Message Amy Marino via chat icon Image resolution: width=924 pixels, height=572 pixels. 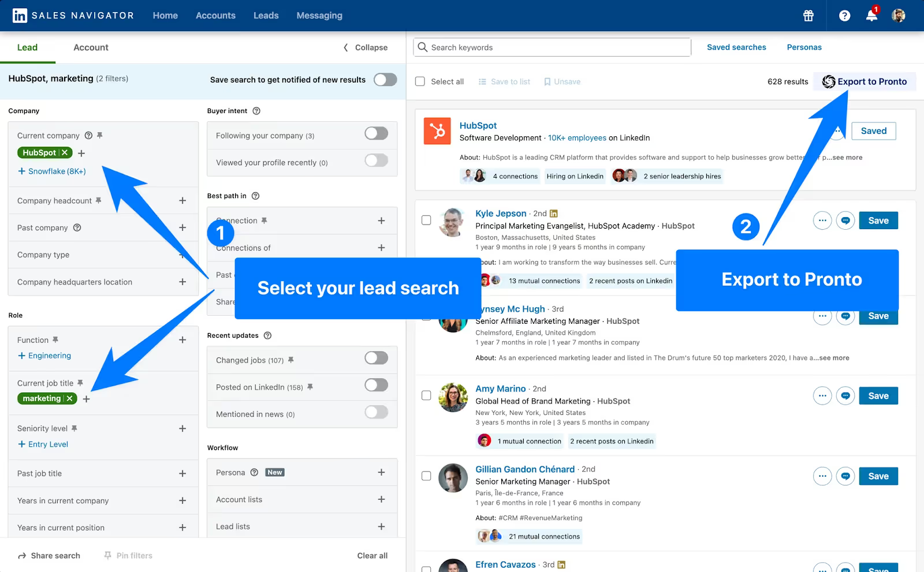coord(845,395)
